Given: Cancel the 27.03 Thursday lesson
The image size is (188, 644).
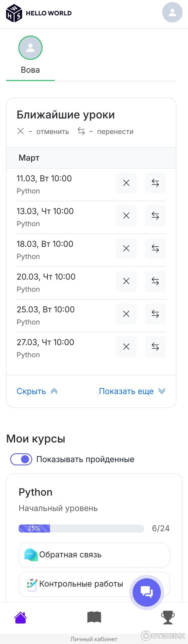Looking at the screenshot, I should coord(126,347).
